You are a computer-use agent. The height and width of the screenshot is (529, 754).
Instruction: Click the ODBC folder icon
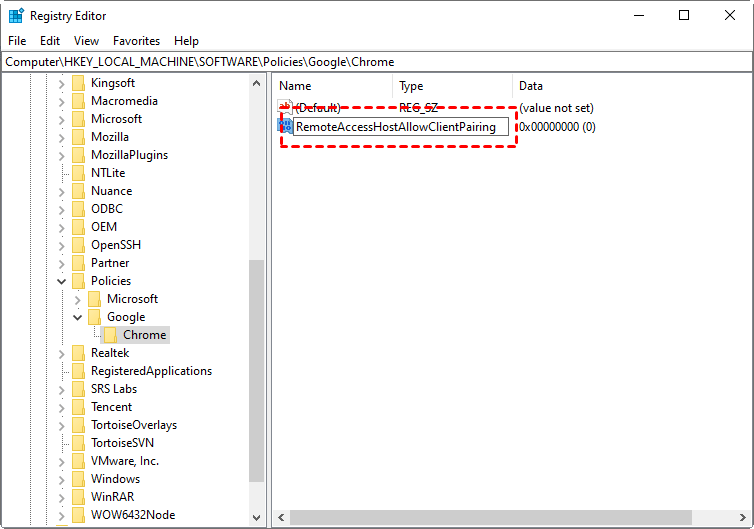coord(78,209)
